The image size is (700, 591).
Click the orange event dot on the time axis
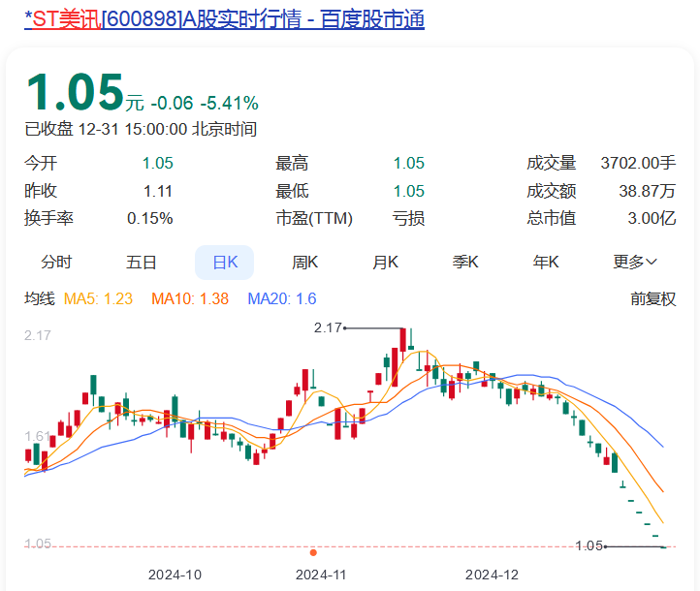[x=313, y=552]
